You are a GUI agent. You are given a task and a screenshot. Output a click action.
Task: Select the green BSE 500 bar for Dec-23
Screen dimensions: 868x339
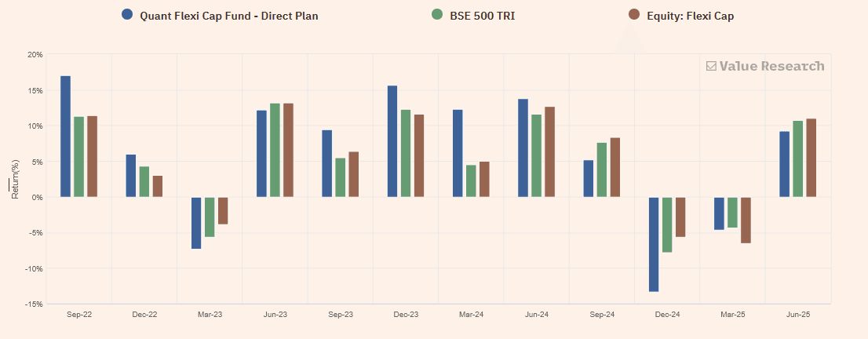[x=405, y=154]
